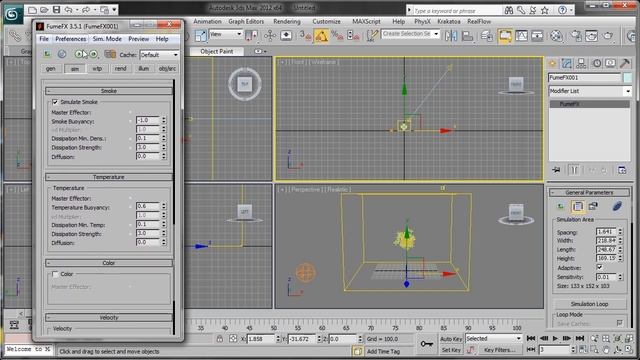Screen dimensions: 640x360
Task: Click the Pan View hand icon
Action: click(606, 350)
